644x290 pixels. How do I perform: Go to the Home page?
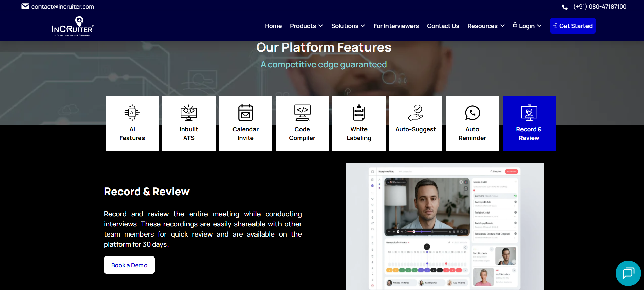[273, 26]
